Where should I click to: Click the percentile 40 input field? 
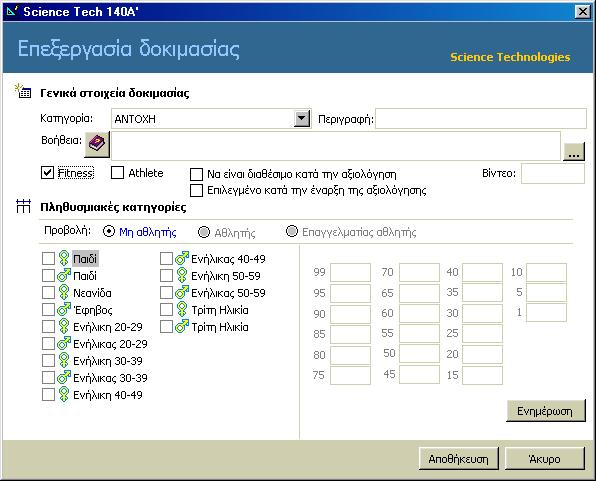pos(482,272)
